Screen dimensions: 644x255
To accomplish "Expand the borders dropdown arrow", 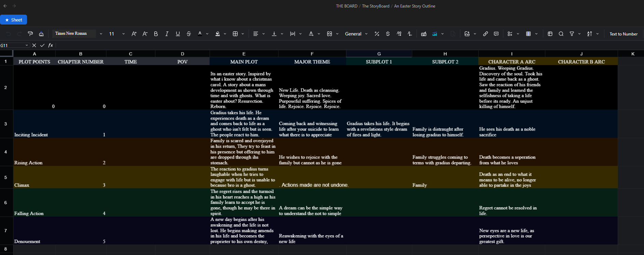I will (x=243, y=34).
